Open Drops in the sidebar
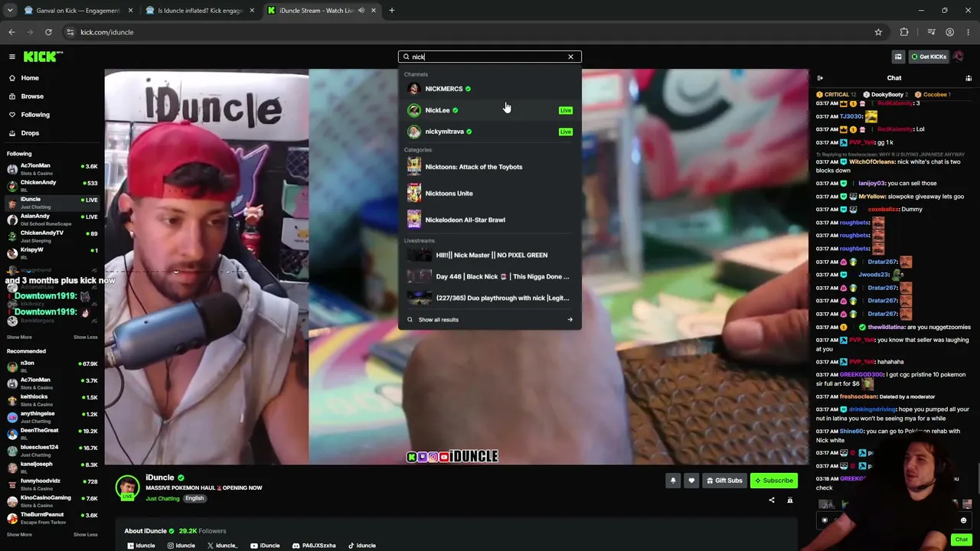 pyautogui.click(x=30, y=133)
